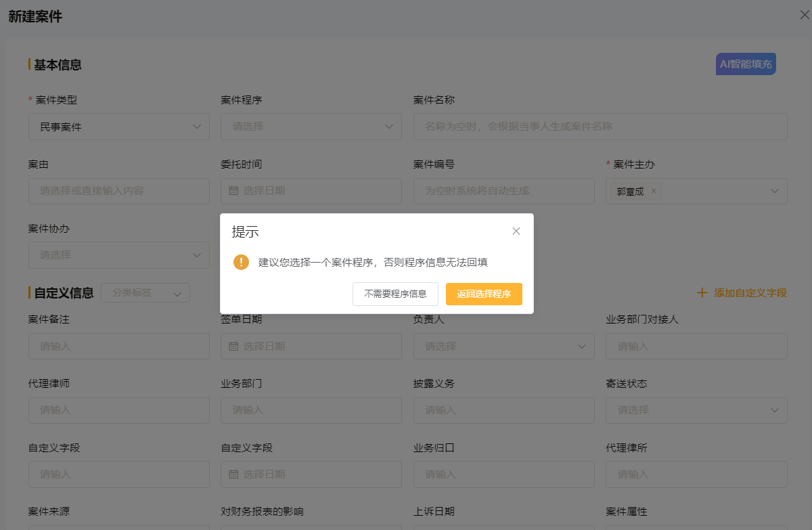The height and width of the screenshot is (530, 812).
Task: Click the 案由 input field
Action: (x=119, y=191)
